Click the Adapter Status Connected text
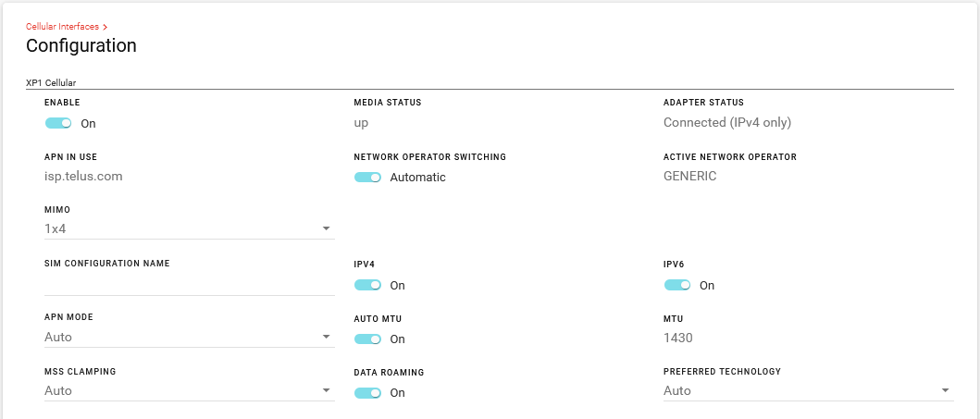Viewport: 980px width, 419px height. pyautogui.click(x=727, y=122)
